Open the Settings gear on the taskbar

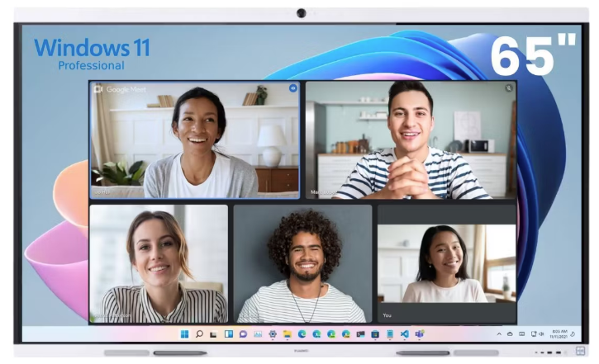[273, 334]
